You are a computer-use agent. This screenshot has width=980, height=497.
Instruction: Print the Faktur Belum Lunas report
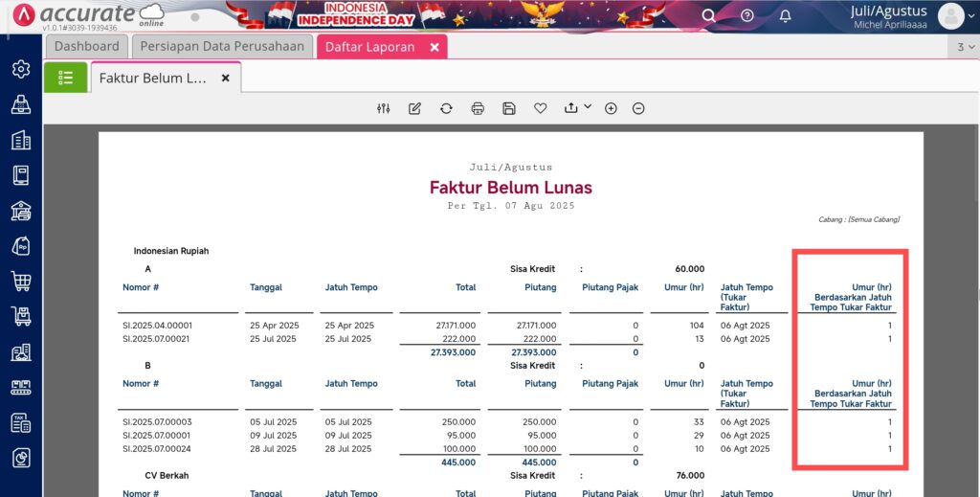click(x=478, y=109)
